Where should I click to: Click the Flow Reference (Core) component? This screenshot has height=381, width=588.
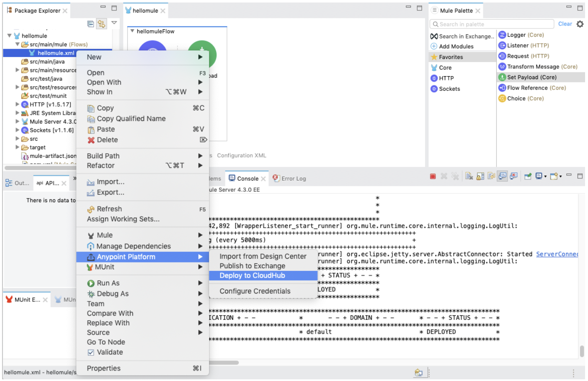[532, 88]
